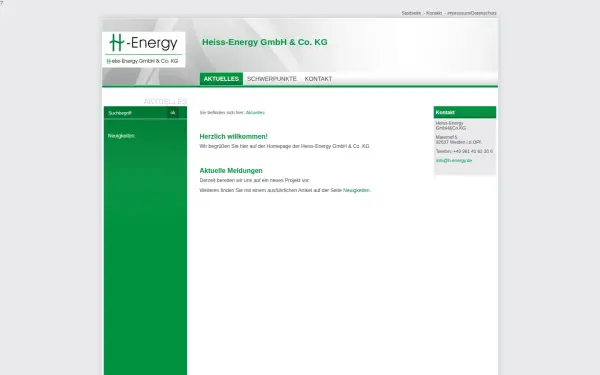Open the Kontakt link in top bar
Image resolution: width=600 pixels, height=375 pixels.
click(x=434, y=13)
